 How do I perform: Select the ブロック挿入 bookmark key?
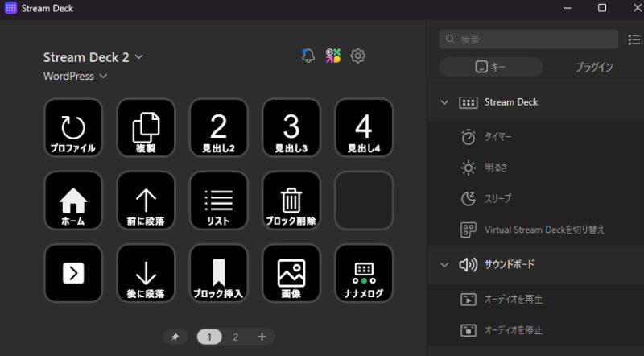[x=218, y=273]
